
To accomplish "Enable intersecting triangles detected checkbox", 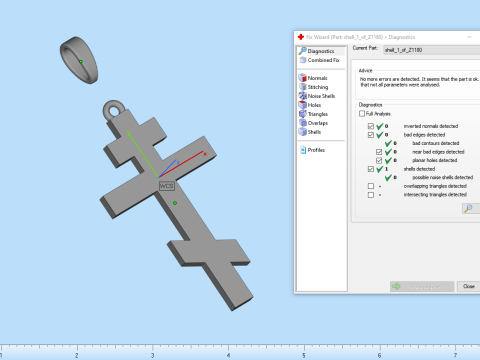I will tap(371, 195).
